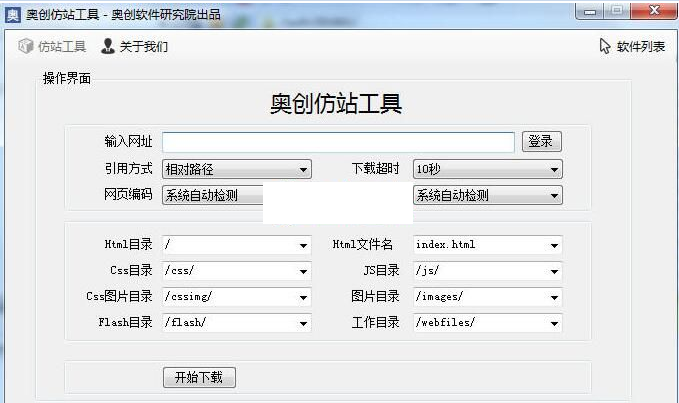Image resolution: width=679 pixels, height=403 pixels.
Task: Click the 仿站工具 cube icon
Action: pos(26,46)
